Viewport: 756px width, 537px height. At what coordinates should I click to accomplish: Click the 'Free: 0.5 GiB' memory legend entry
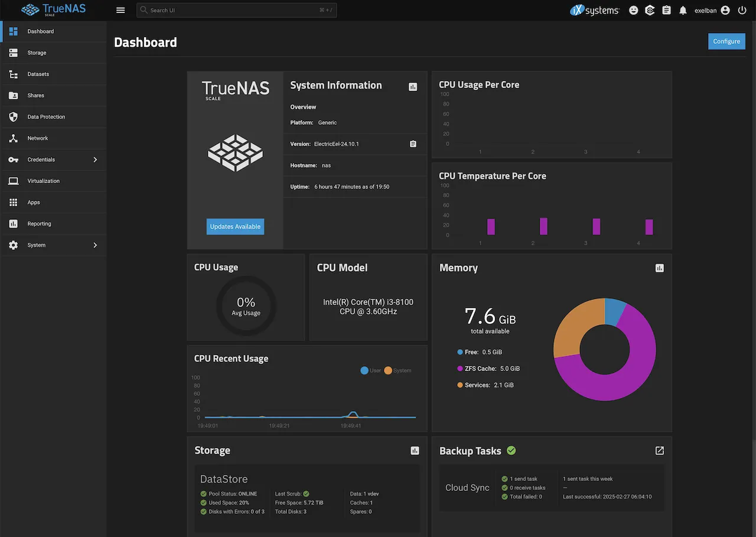[x=480, y=352]
